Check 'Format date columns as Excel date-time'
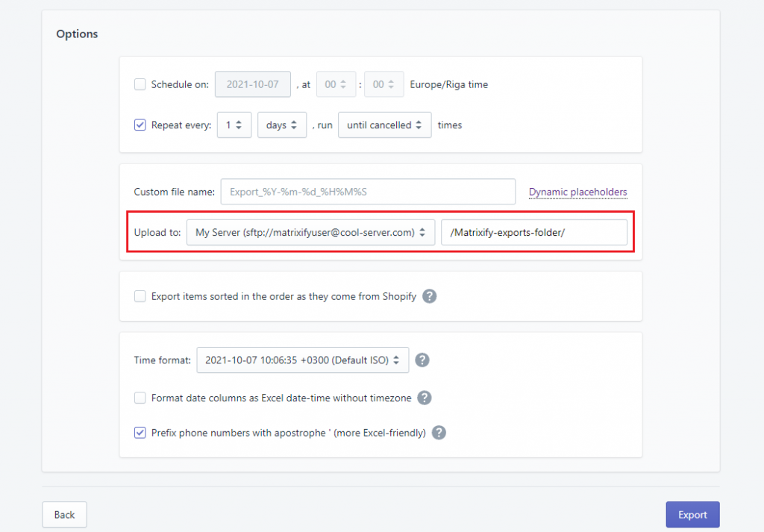 (x=140, y=398)
